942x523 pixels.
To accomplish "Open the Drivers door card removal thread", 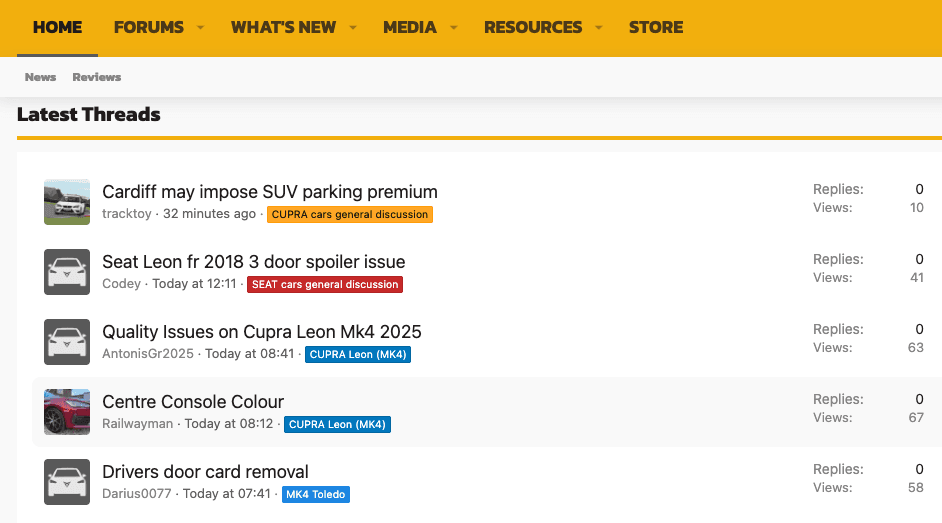I will click(205, 472).
